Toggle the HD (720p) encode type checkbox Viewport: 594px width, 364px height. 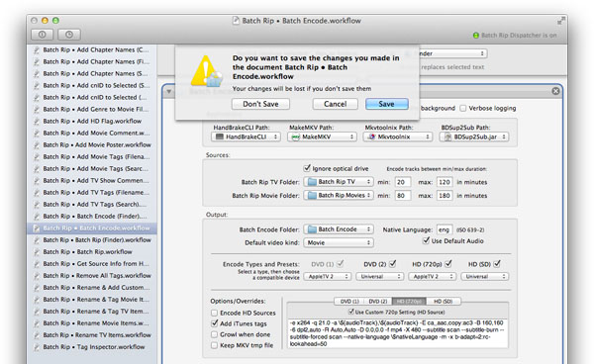[448, 264]
